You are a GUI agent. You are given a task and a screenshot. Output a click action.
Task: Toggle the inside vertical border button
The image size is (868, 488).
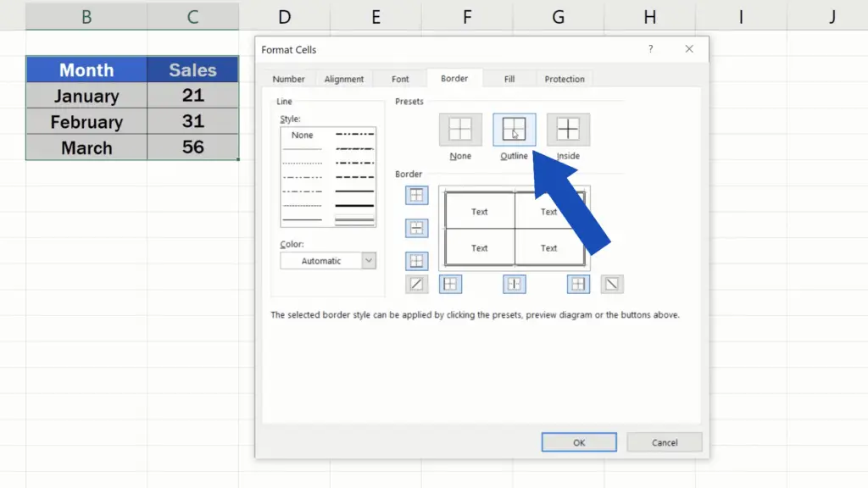click(514, 285)
